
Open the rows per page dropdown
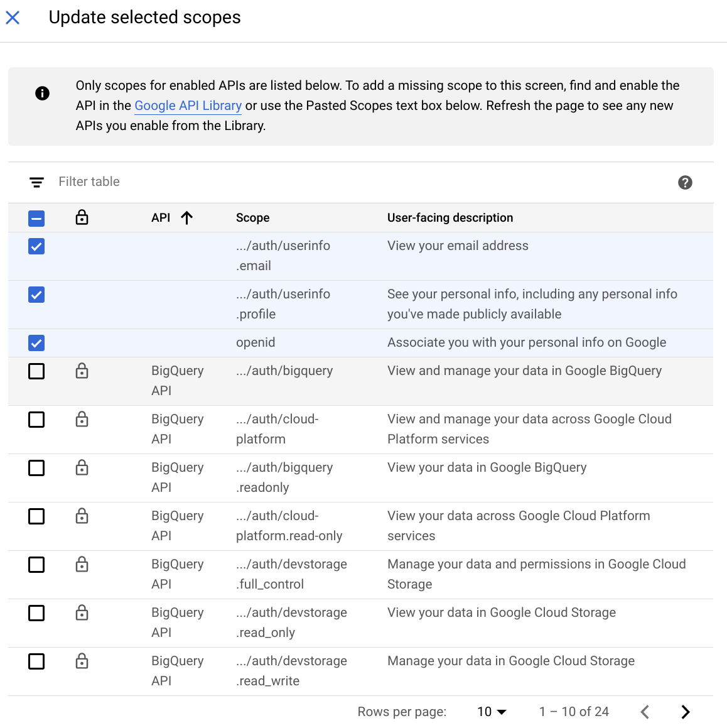pyautogui.click(x=492, y=712)
